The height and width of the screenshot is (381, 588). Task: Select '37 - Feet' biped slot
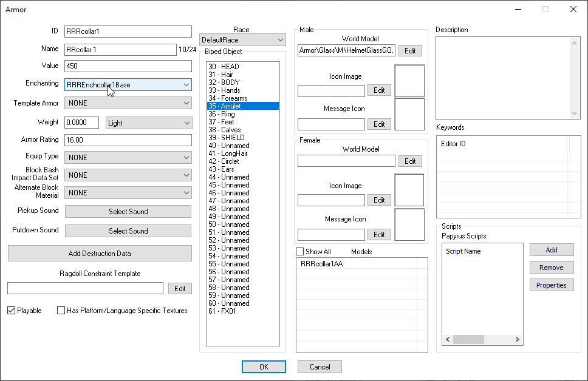pyautogui.click(x=242, y=122)
